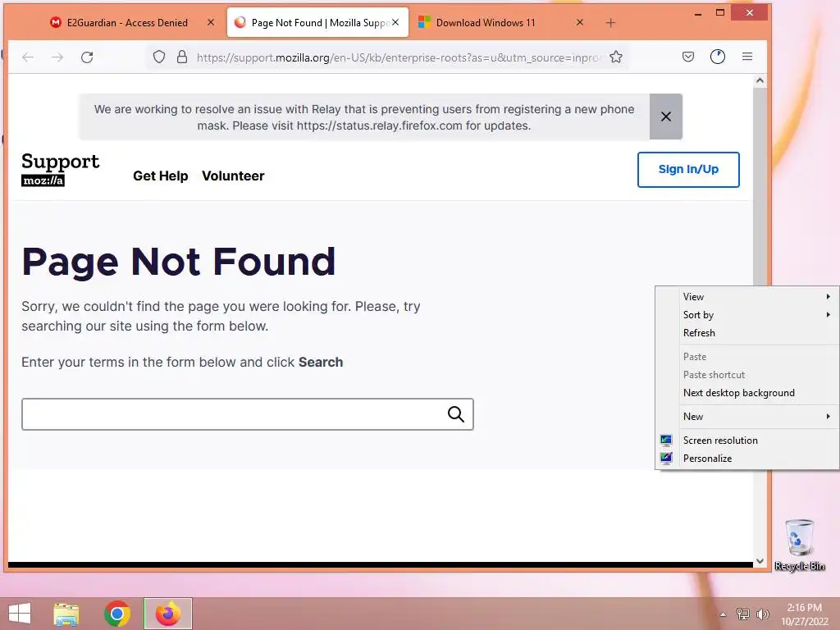The height and width of the screenshot is (630, 840).
Task: Open Google Chrome from taskbar
Action: (117, 614)
